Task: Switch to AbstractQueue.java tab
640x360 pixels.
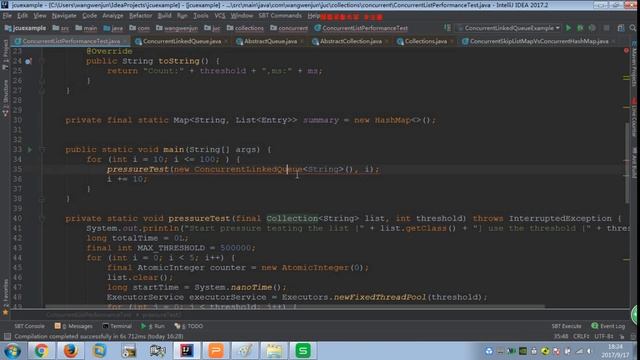Action: pos(270,41)
